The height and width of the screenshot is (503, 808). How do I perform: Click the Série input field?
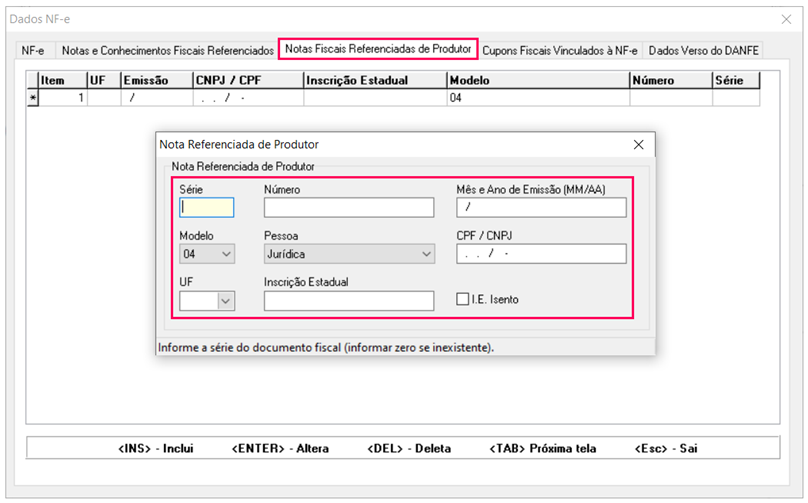pyautogui.click(x=206, y=208)
